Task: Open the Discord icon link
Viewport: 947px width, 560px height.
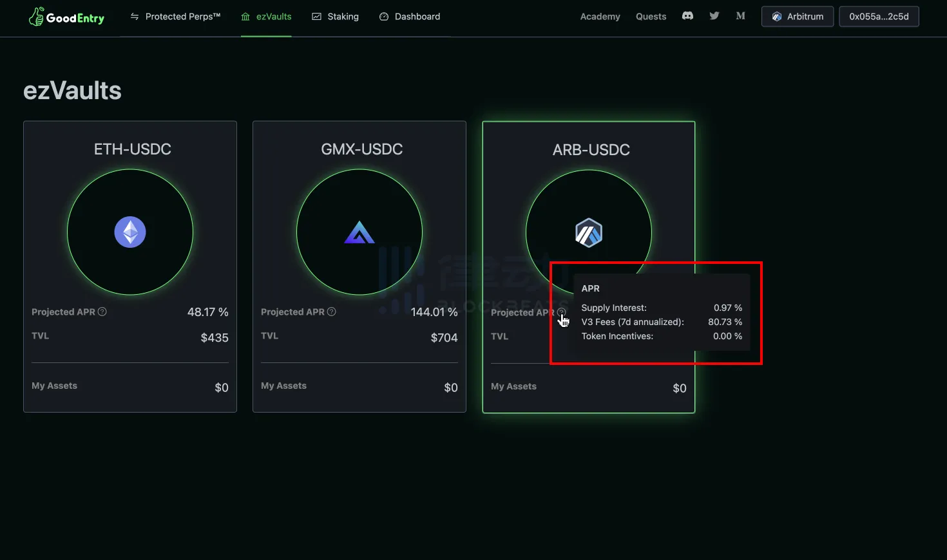Action: [687, 16]
